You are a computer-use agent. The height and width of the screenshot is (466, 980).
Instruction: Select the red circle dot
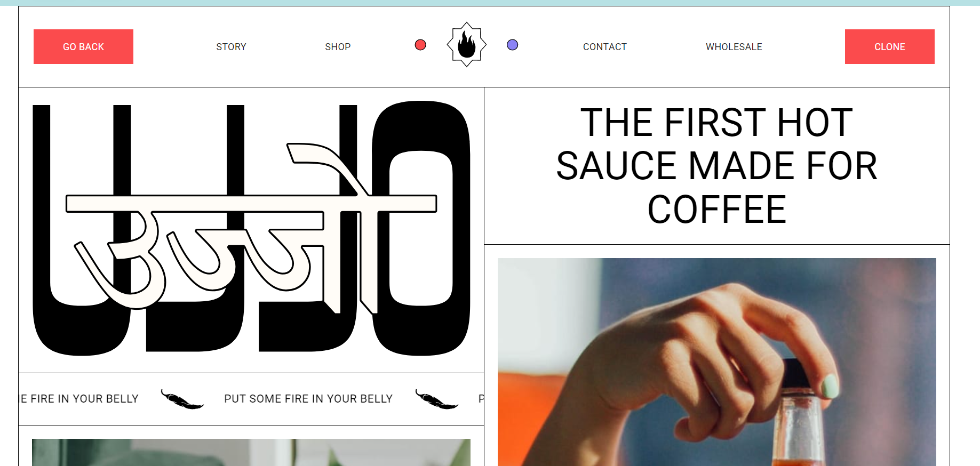[x=420, y=45]
